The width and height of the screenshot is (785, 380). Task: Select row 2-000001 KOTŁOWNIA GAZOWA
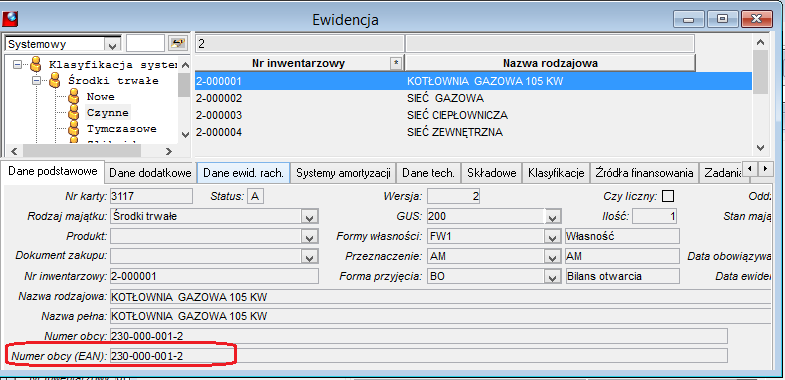click(473, 81)
